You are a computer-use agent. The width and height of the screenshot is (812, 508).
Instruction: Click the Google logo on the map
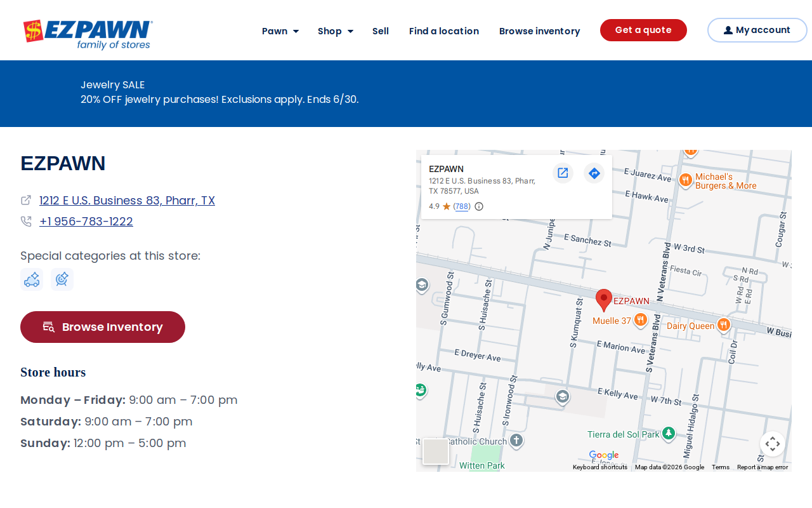click(x=603, y=455)
